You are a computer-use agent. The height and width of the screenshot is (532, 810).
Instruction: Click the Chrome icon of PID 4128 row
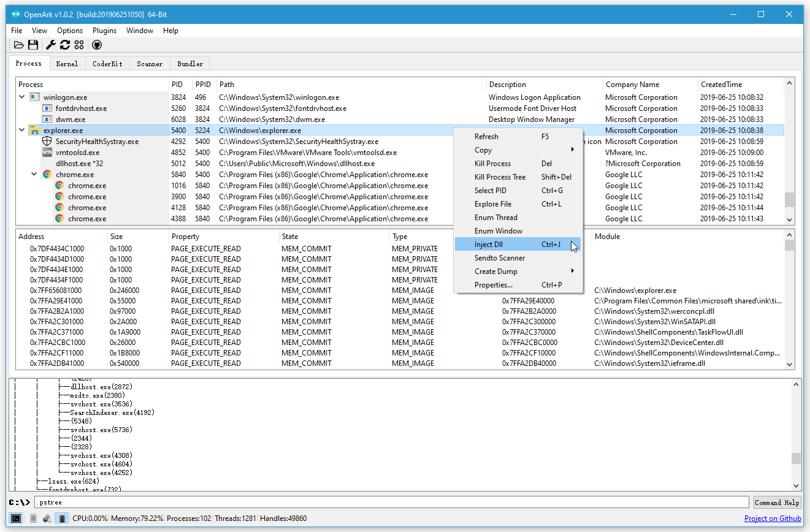pos(59,207)
